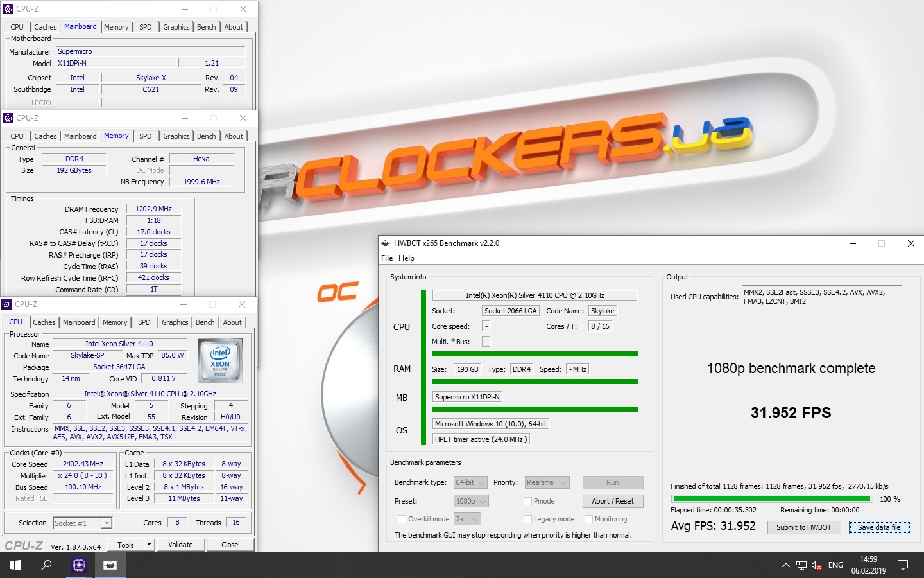Open CPU-Z Tools dropdown arrow
Image resolution: width=924 pixels, height=578 pixels.
[149, 545]
